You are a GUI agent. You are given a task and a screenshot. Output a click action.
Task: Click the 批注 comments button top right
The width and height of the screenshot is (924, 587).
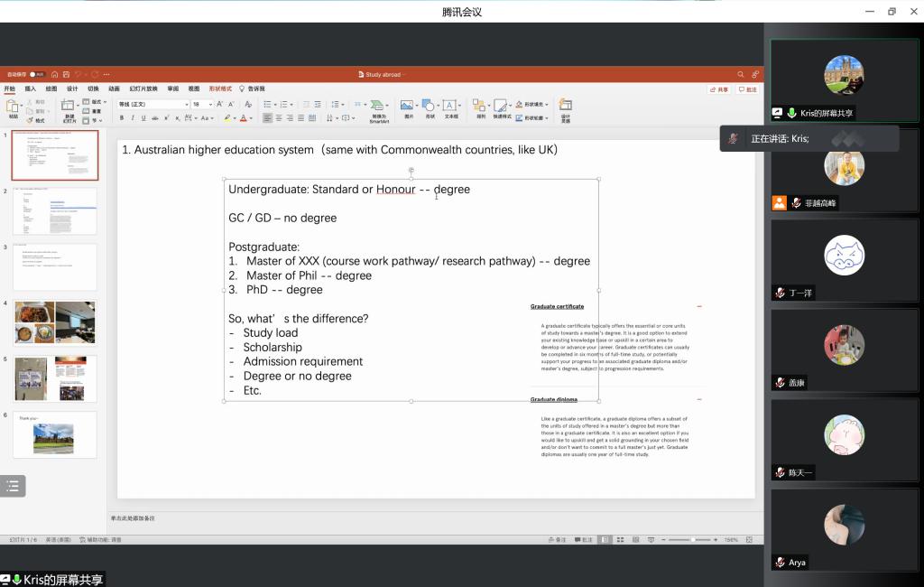748,89
